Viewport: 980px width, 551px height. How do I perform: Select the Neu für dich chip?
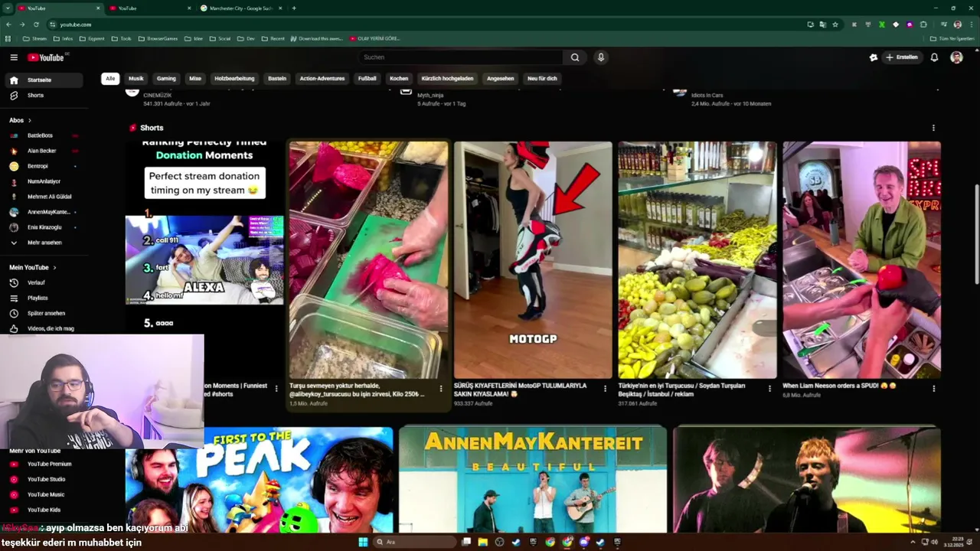coord(542,79)
